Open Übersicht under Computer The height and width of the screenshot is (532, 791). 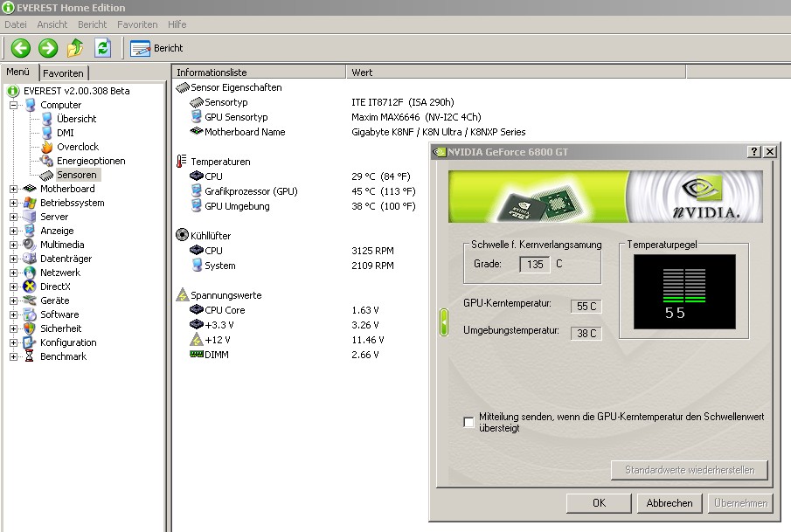(76, 119)
